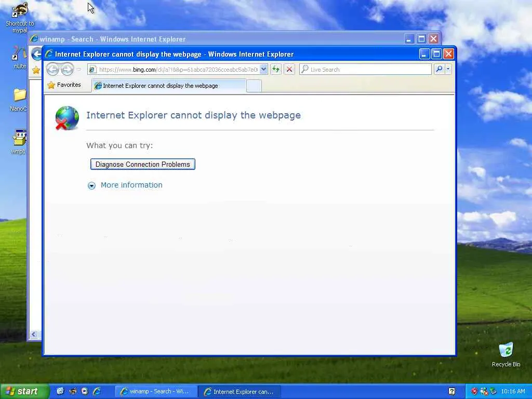Click the red security shield tray icon
The image size is (532, 399).
pos(474,391)
